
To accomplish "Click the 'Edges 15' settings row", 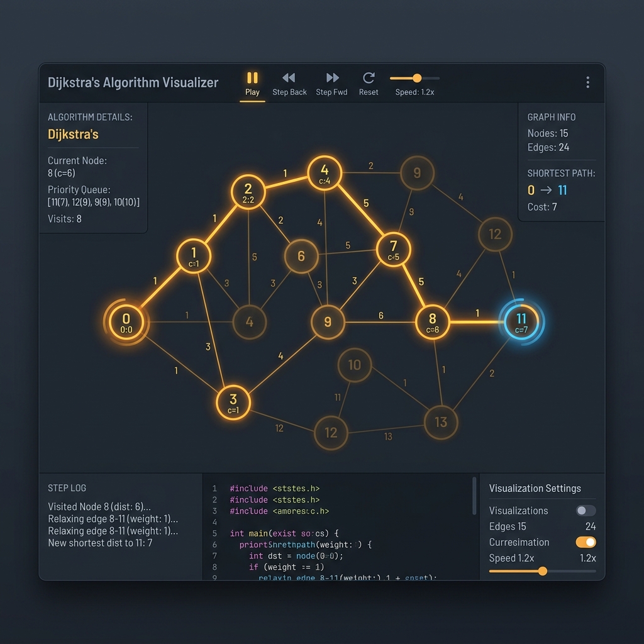I will [542, 526].
